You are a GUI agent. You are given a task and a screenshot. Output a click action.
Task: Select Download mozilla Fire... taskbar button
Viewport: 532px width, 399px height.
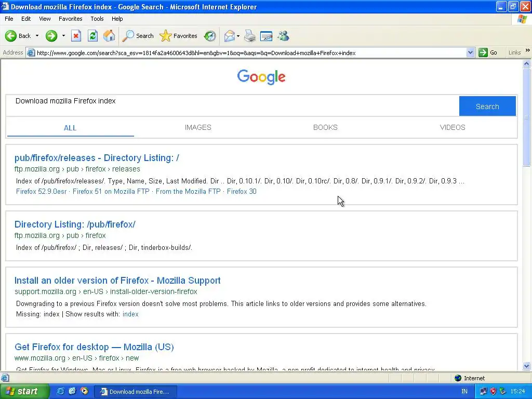135,392
